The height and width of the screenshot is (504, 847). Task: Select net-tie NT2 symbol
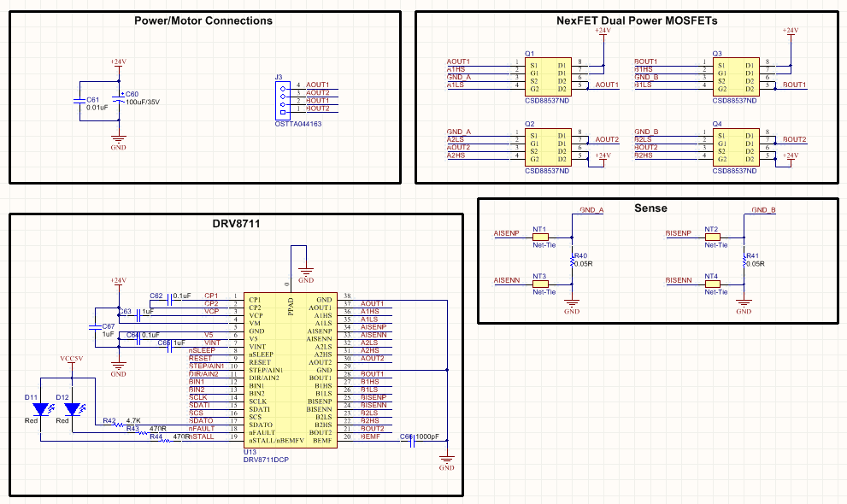tap(712, 237)
